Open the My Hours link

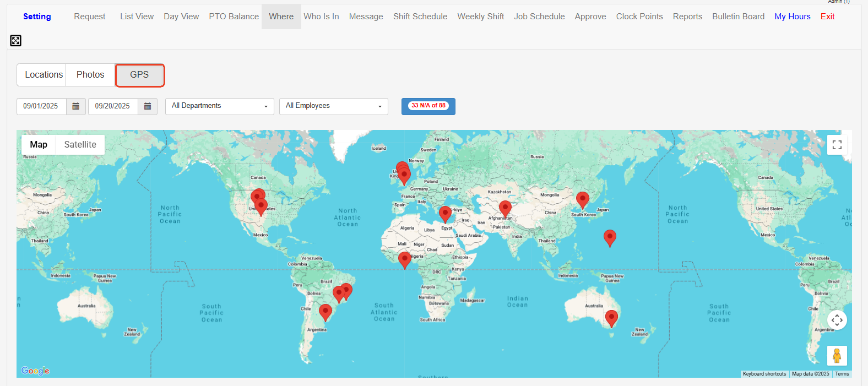click(792, 17)
